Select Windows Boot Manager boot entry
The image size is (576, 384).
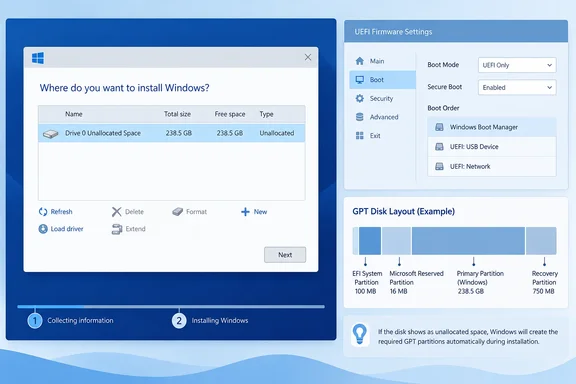pyautogui.click(x=492, y=127)
